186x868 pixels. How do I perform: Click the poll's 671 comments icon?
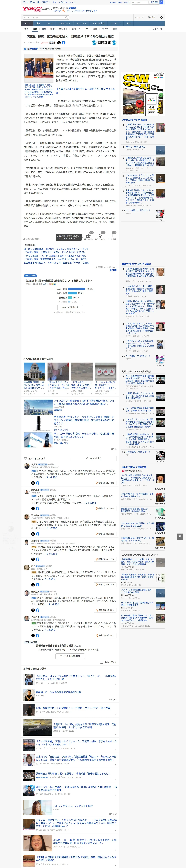(x=46, y=284)
